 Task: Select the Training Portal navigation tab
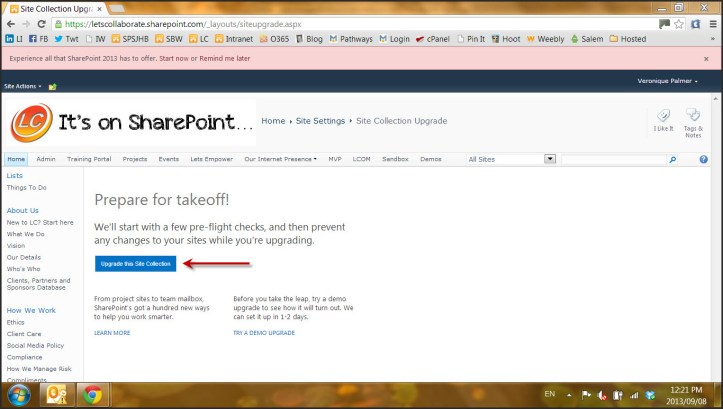[89, 159]
